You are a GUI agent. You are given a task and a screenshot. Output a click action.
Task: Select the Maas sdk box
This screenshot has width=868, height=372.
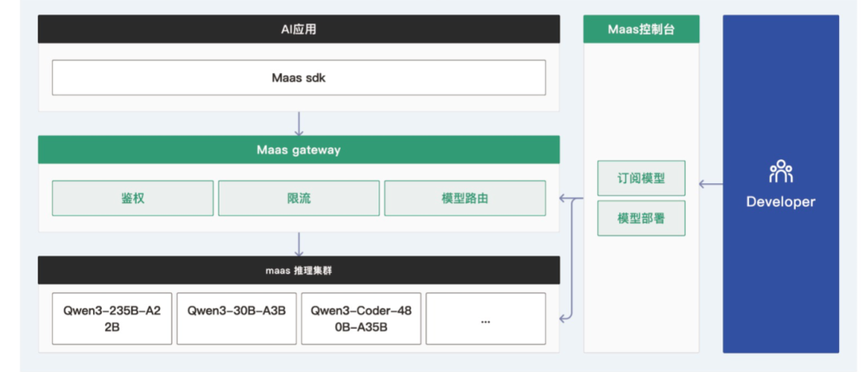pos(299,77)
